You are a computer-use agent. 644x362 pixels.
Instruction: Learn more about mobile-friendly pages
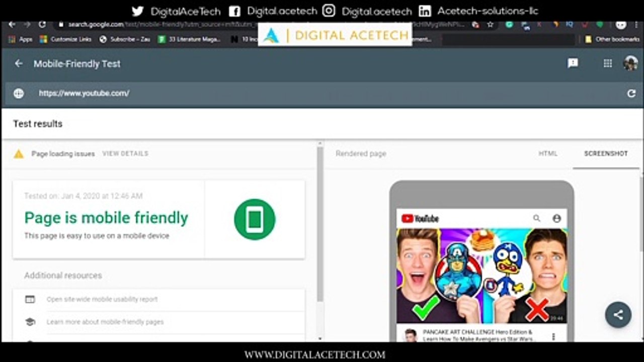coord(105,322)
